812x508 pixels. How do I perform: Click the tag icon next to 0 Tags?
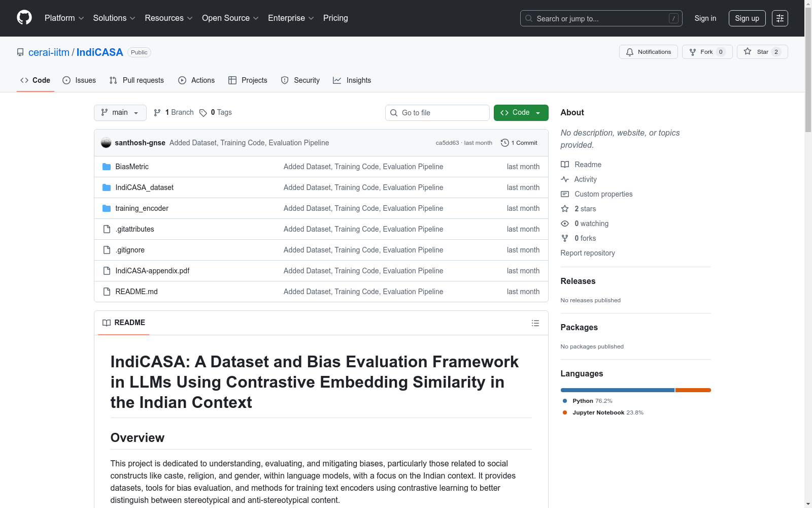point(203,113)
